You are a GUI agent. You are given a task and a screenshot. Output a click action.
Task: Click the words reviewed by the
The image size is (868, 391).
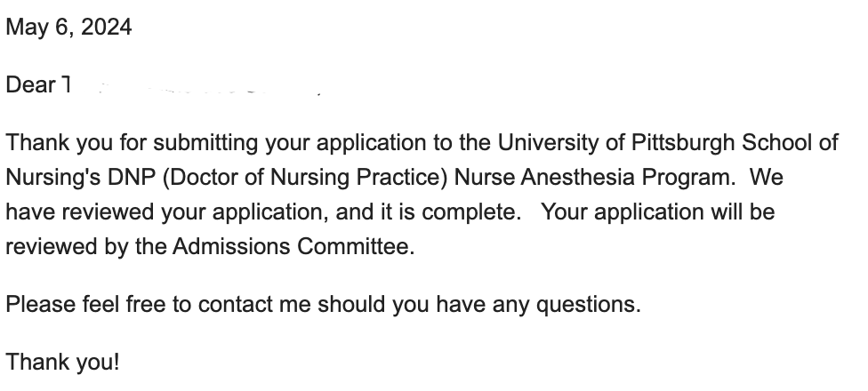coord(86,247)
